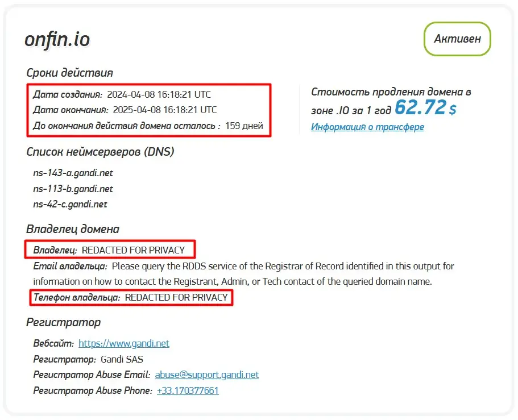Image resolution: width=518 pixels, height=420 pixels.
Task: Select the ns-143-a.gandi.net nameserver entry
Action: click(x=73, y=173)
